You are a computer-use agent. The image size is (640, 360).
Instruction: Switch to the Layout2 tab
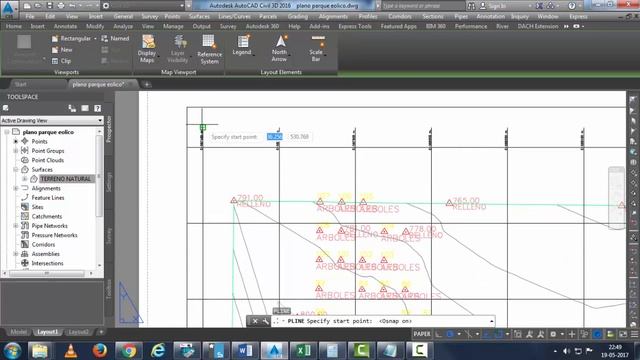pyautogui.click(x=78, y=332)
